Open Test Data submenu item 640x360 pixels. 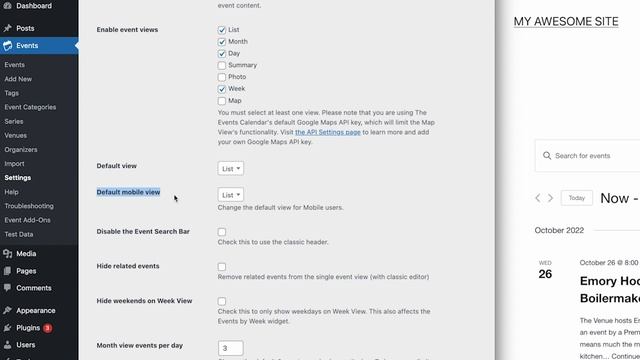pos(19,234)
